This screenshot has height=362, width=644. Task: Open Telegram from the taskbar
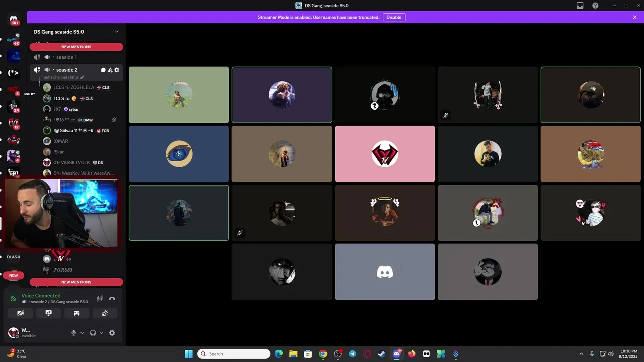point(352,354)
